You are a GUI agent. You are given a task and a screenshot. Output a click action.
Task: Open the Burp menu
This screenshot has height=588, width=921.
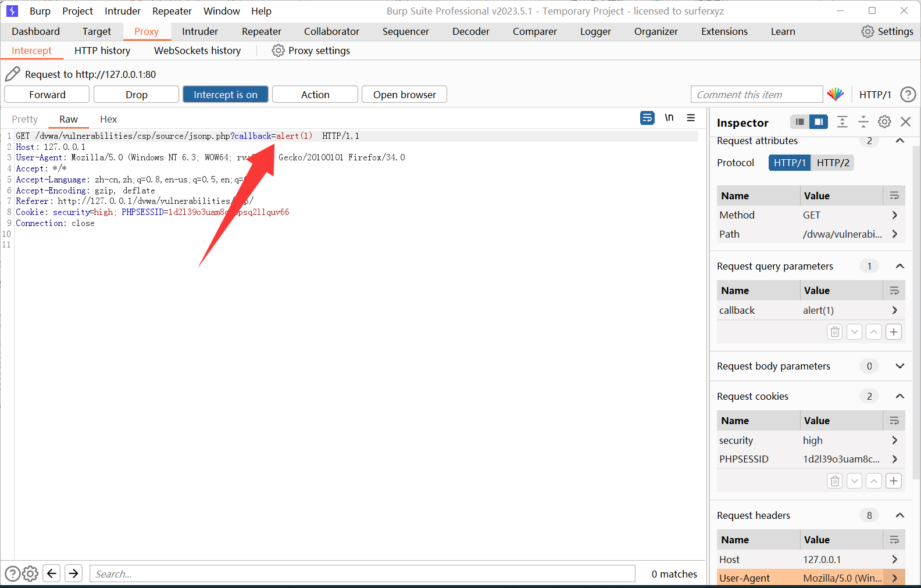40,11
